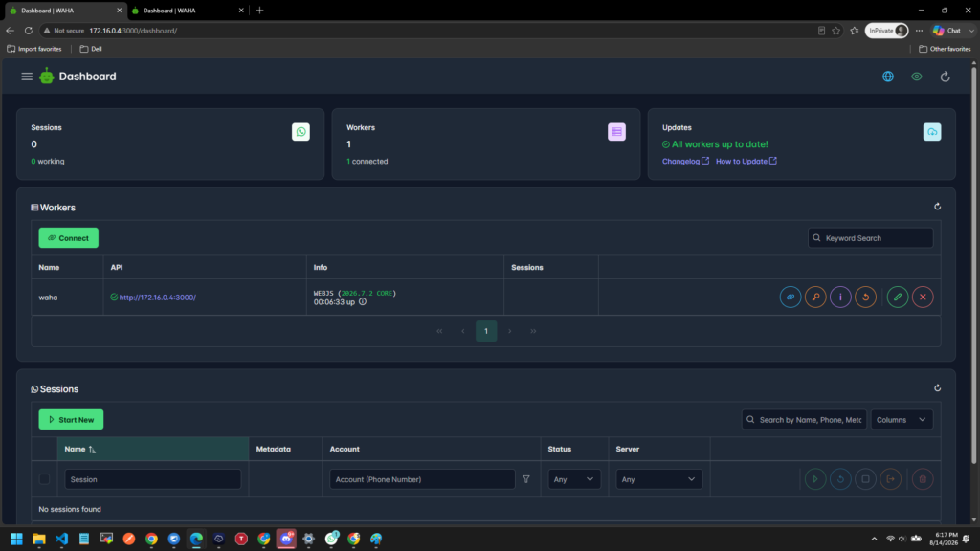Viewport: 980px width, 551px height.
Task: Select page 1 in Workers pagination
Action: click(486, 331)
